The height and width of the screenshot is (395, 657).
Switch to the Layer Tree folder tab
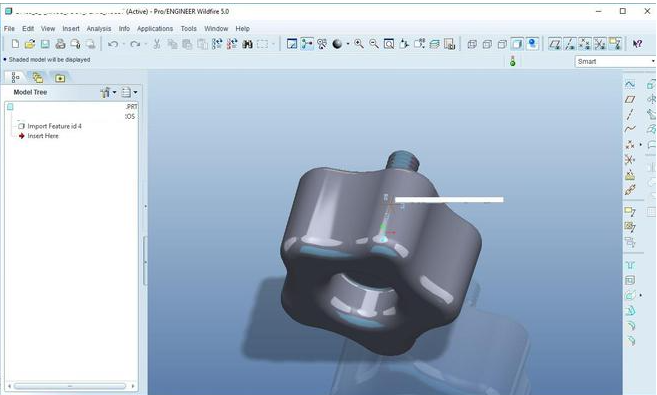(x=38, y=77)
